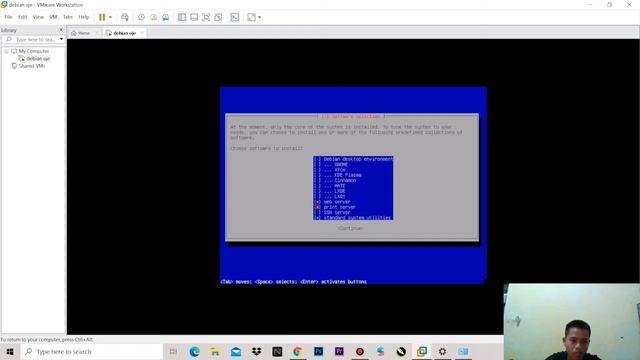640x360 pixels.
Task: Click the stretch guest display icon
Action: [251, 17]
